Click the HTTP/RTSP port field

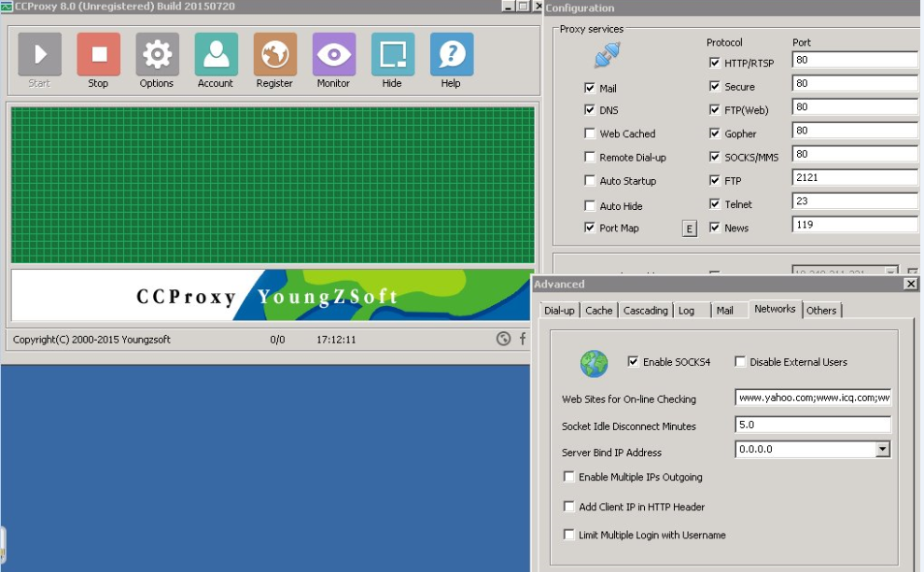855,60
